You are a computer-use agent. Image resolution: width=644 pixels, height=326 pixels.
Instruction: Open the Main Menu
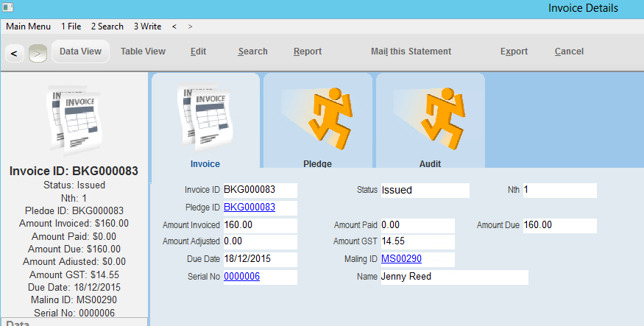(29, 26)
